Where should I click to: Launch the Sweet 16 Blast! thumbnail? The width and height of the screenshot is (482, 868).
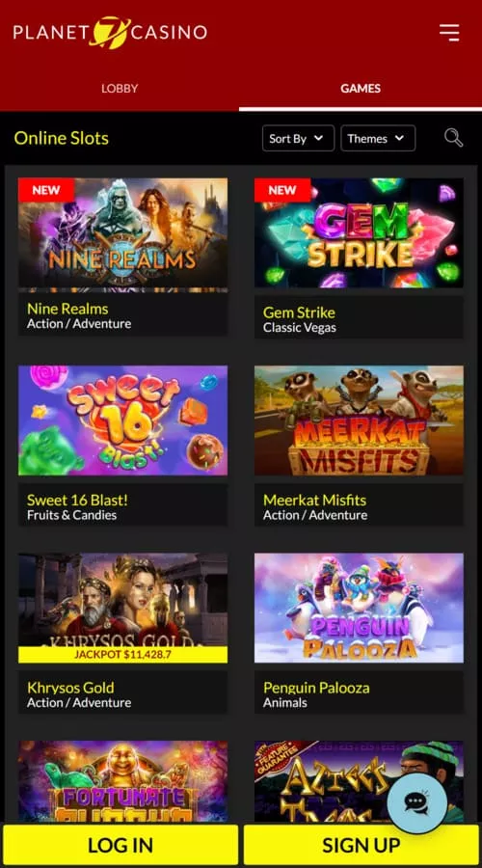point(122,420)
